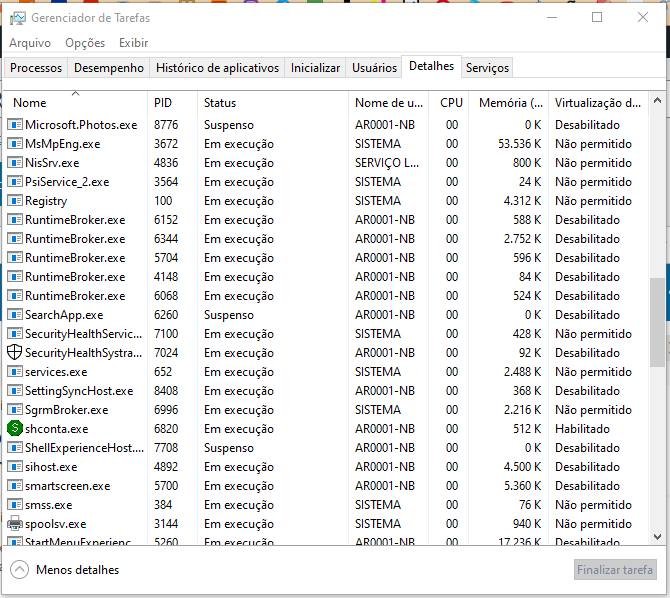Click the Microsoft.Photos.exe process icon

(x=15, y=125)
